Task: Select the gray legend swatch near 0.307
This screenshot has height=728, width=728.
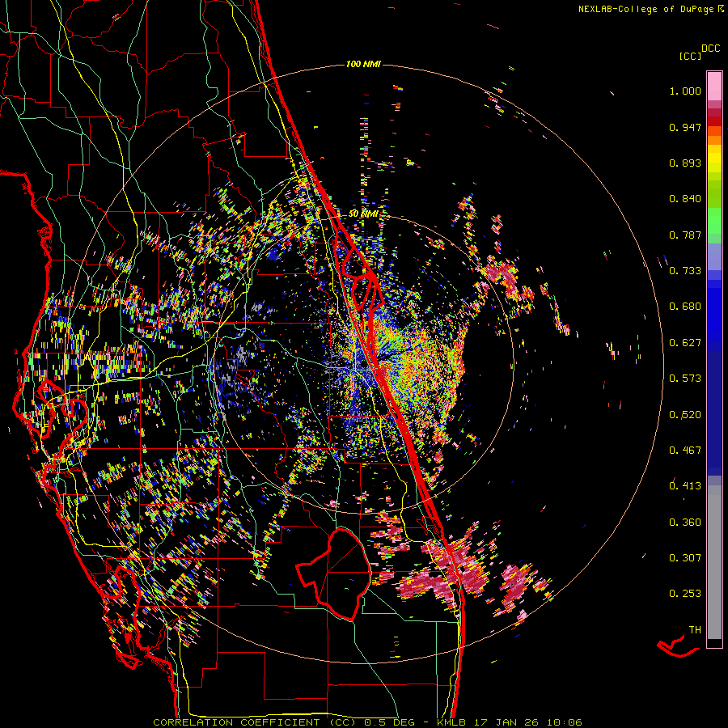Action: [714, 558]
